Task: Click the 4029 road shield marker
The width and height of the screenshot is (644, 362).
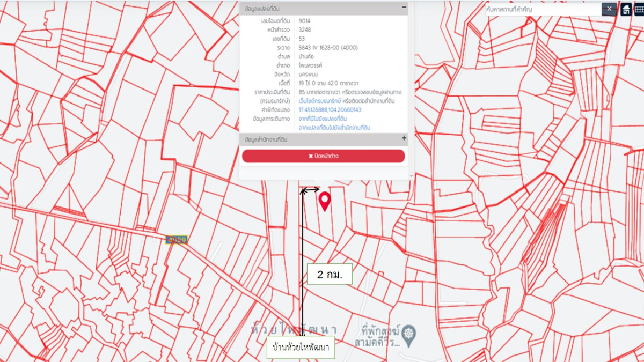Action: click(177, 240)
